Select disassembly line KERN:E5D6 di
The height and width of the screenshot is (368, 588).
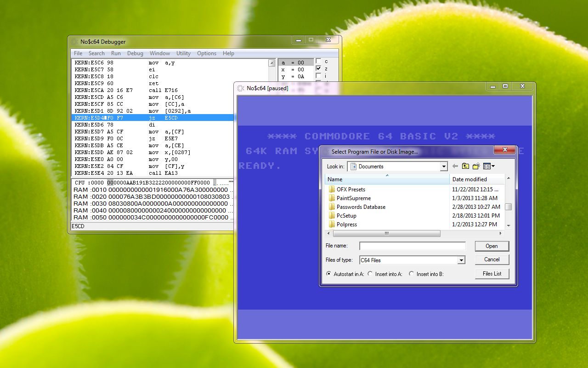tap(153, 125)
